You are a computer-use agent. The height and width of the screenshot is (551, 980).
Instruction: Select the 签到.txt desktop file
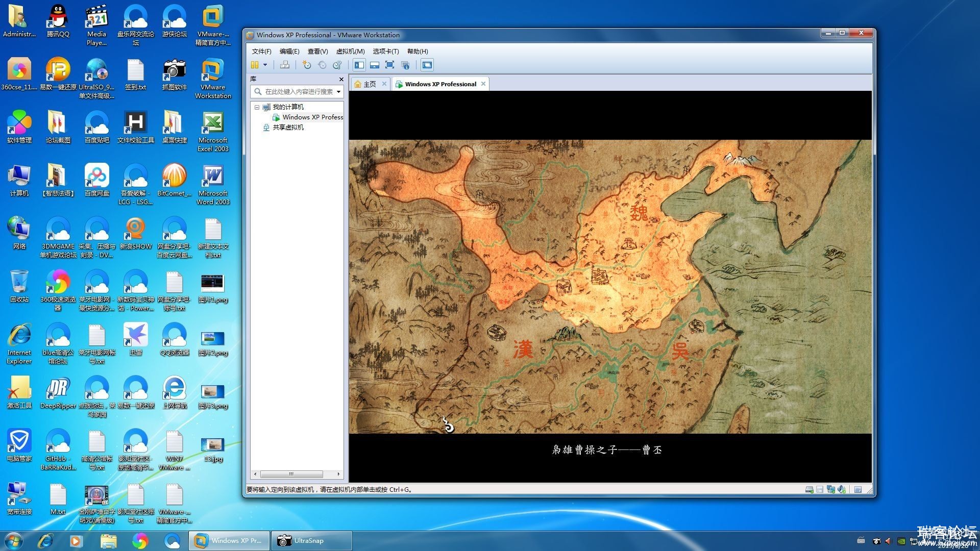click(x=135, y=74)
